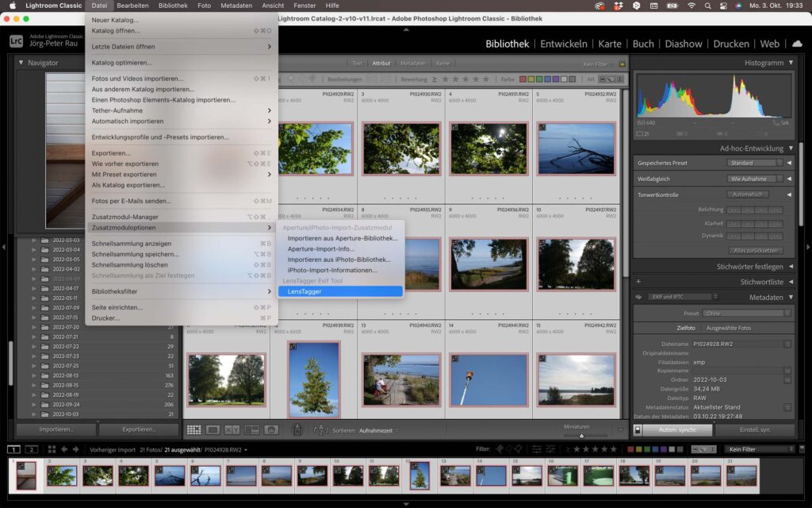This screenshot has width=812, height=508.
Task: Open Spotlight search in the menu bar
Action: (707, 6)
